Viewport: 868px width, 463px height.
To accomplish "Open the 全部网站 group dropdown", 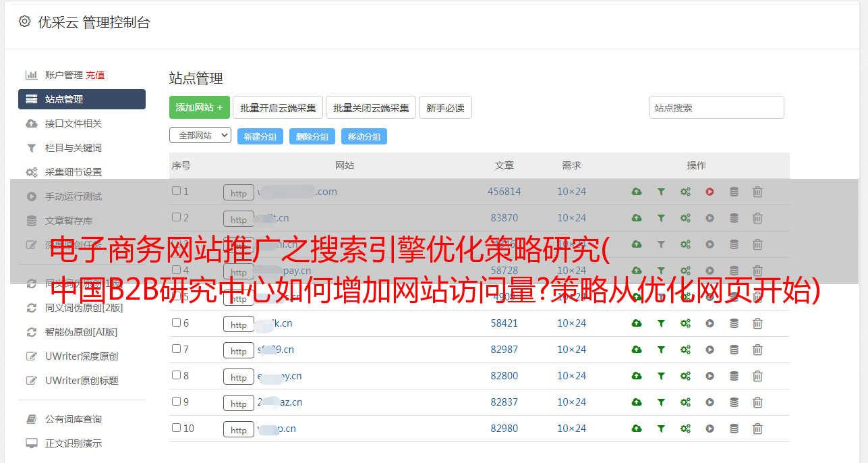I will coord(200,136).
